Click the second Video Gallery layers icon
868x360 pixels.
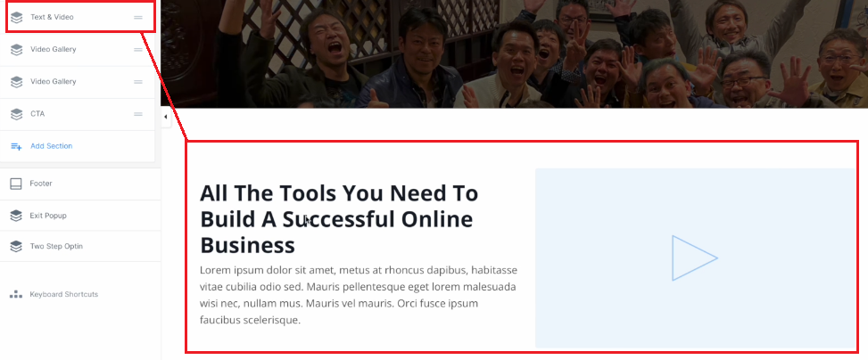coord(17,82)
